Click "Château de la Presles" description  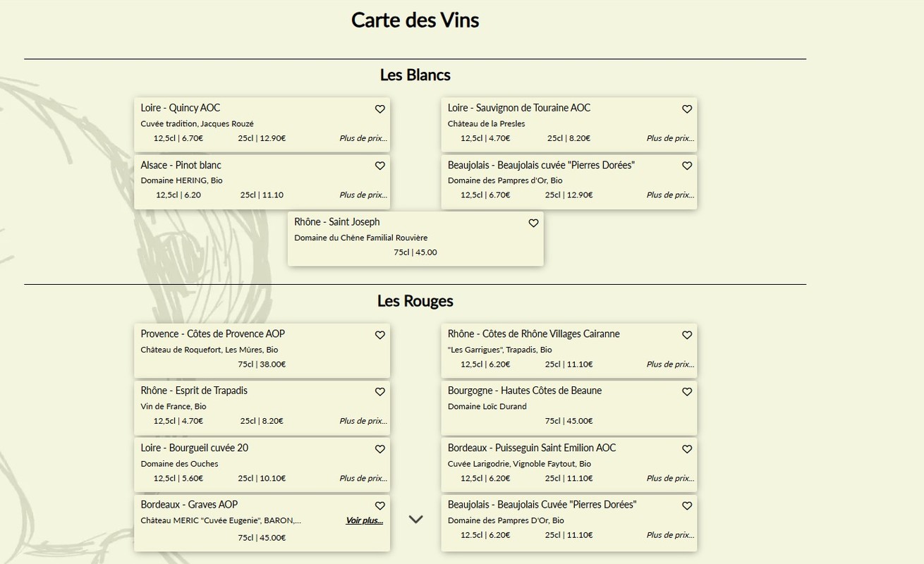click(487, 123)
